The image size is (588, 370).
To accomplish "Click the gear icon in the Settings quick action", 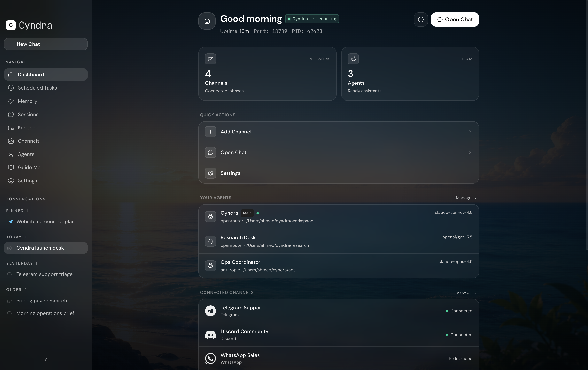I will pyautogui.click(x=211, y=173).
